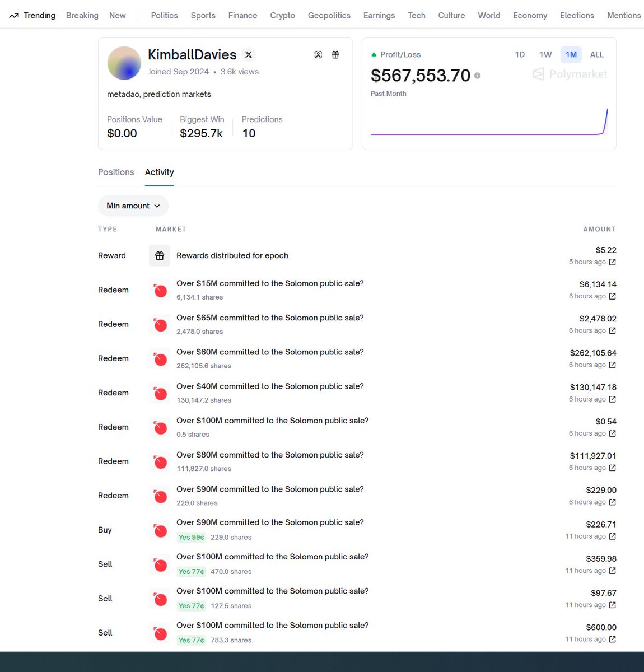Open external link for $6,134.14 redeem
644x672 pixels.
coord(613,296)
